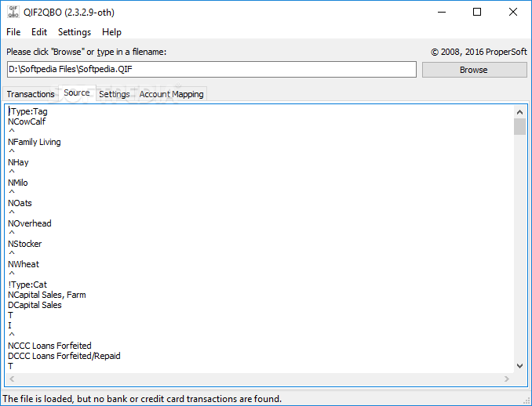Click the 'DCapital Sales' line
This screenshot has height=406, width=532.
[x=35, y=305]
